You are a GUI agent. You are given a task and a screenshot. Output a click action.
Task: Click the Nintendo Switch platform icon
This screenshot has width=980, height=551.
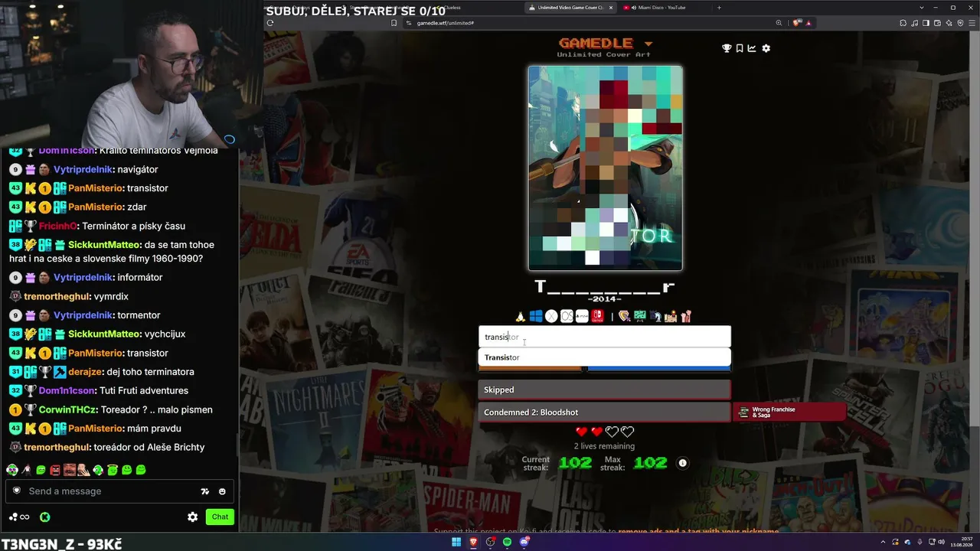(x=597, y=316)
